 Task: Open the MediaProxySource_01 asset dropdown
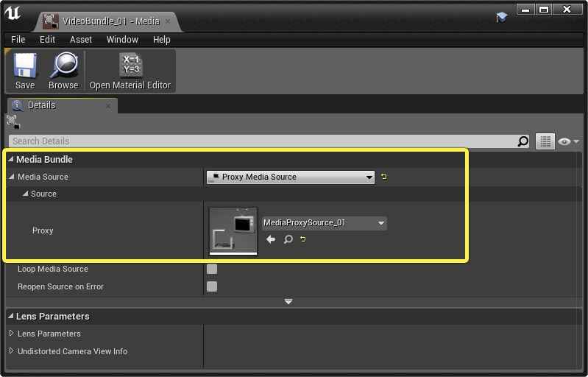tap(325, 223)
